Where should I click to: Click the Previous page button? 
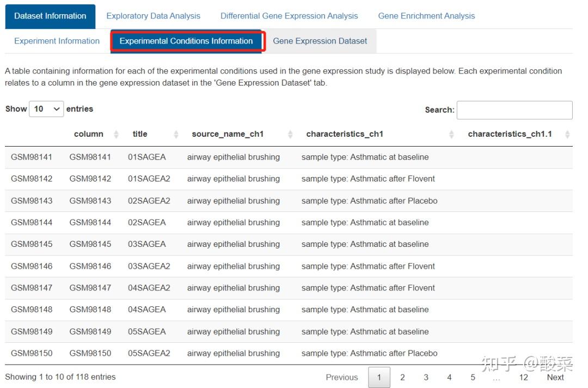[x=341, y=377]
